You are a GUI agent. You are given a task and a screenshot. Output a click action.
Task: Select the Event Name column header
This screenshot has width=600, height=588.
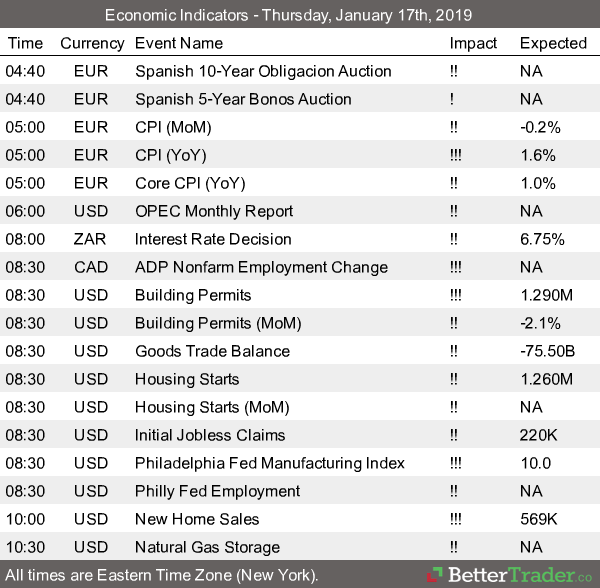click(180, 43)
